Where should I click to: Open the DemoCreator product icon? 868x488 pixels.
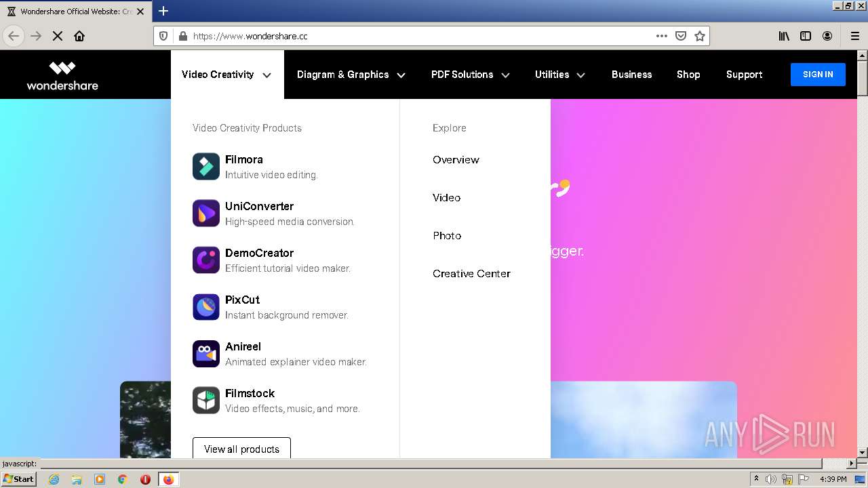tap(206, 260)
